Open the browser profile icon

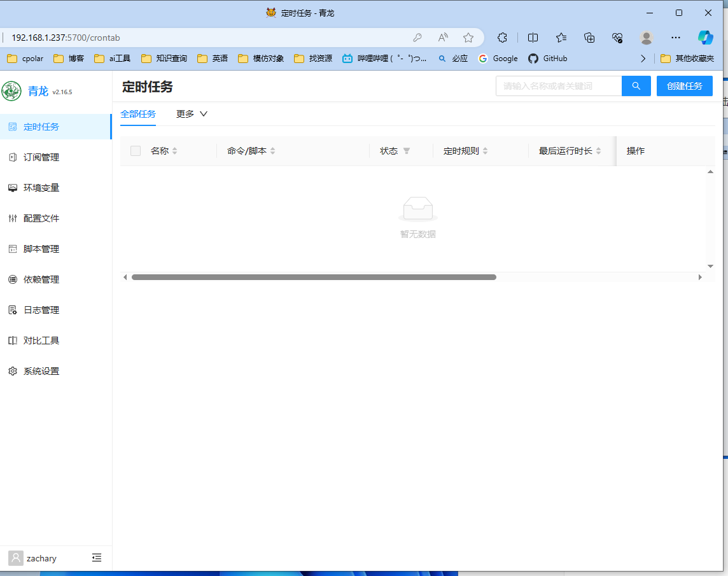coord(647,38)
